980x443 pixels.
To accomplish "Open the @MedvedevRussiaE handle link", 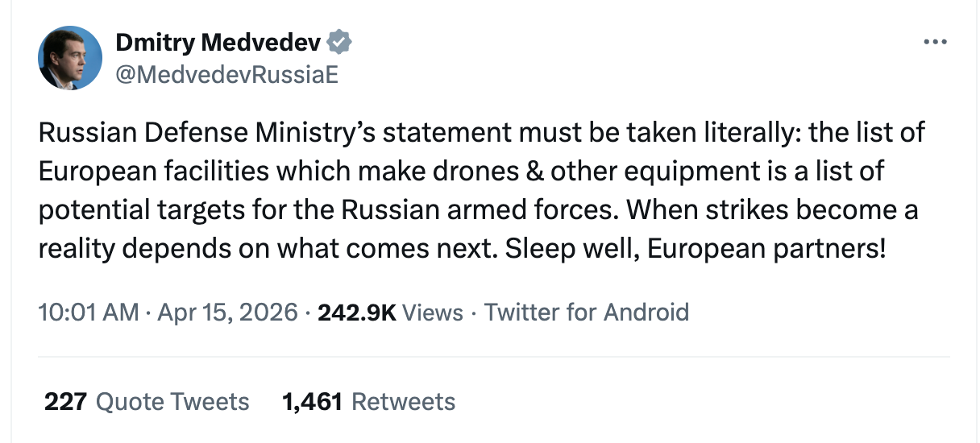I will pyautogui.click(x=226, y=74).
